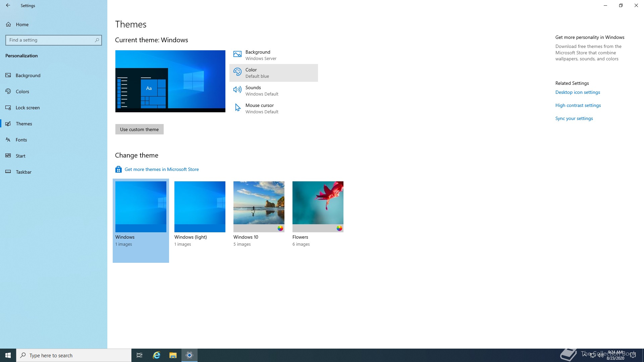644x362 pixels.
Task: Select the Windows theme thumbnail
Action: pyautogui.click(x=141, y=207)
